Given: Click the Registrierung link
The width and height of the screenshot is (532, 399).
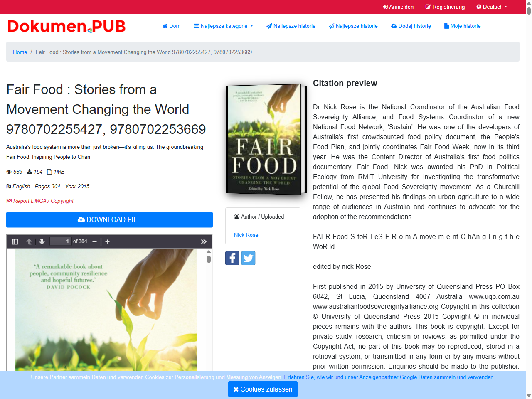Looking at the screenshot, I should coord(445,7).
